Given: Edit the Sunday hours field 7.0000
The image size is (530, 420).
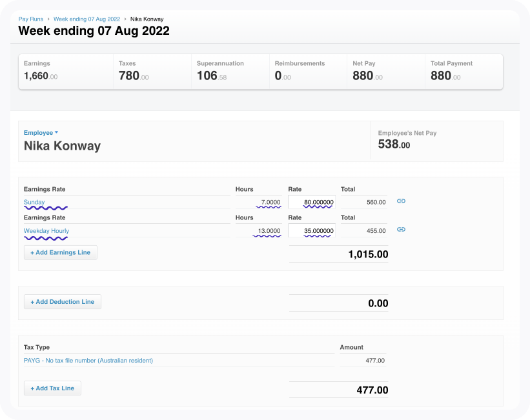Looking at the screenshot, I should (259, 202).
